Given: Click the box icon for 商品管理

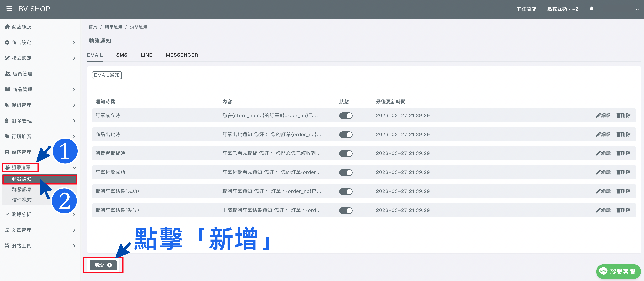Looking at the screenshot, I should coord(8,89).
